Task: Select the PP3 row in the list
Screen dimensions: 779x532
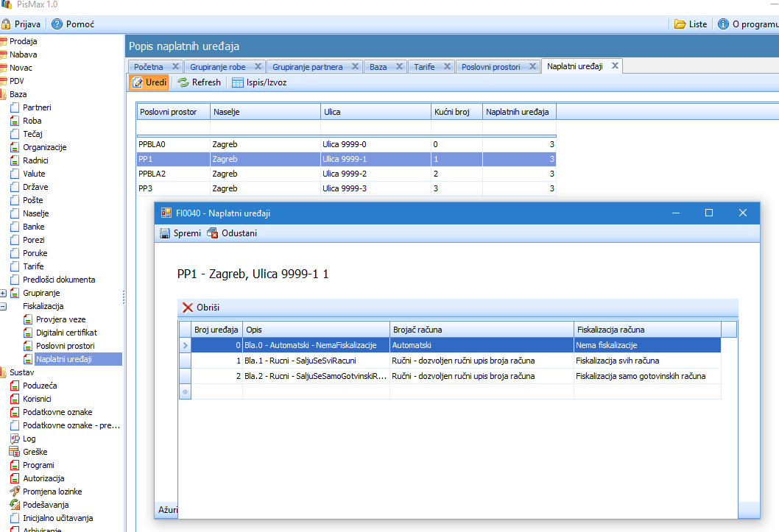Action: 346,188
